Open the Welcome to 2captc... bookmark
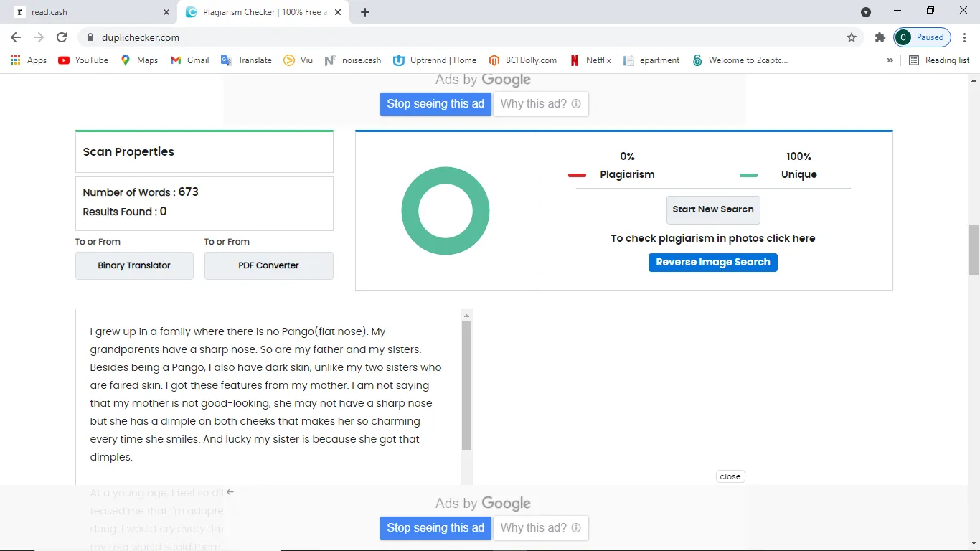 point(740,60)
